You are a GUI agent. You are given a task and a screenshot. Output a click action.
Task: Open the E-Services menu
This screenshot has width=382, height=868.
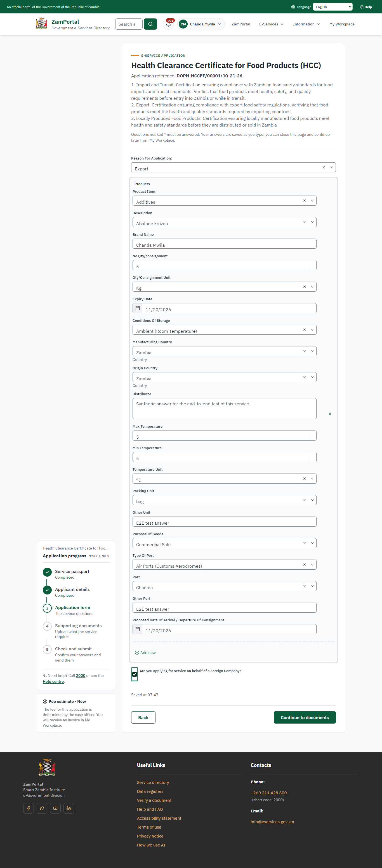tap(271, 24)
